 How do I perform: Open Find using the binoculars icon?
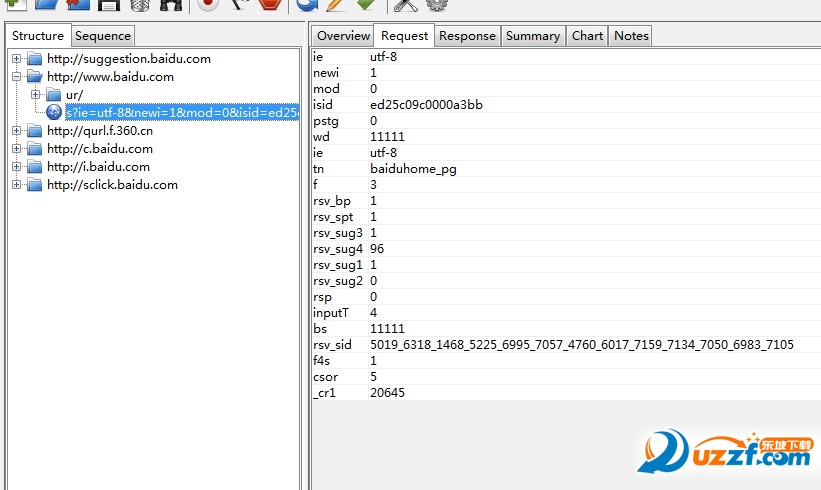click(x=171, y=4)
